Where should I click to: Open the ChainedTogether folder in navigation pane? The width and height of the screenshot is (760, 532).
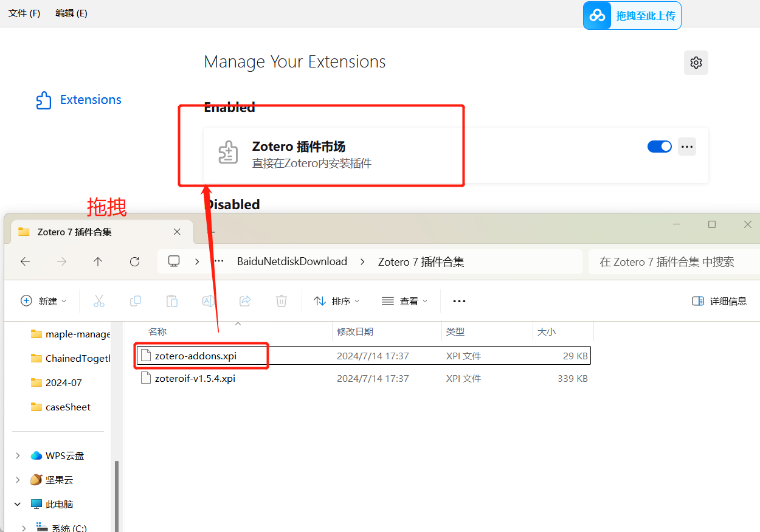click(71, 358)
